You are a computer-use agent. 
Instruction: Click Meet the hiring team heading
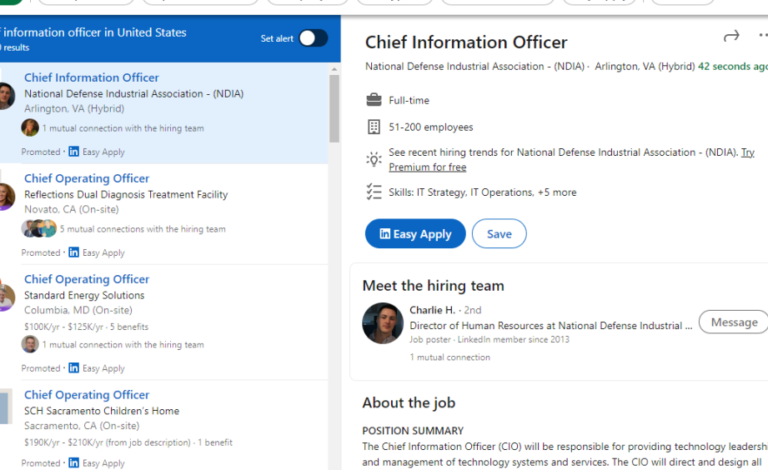[433, 285]
